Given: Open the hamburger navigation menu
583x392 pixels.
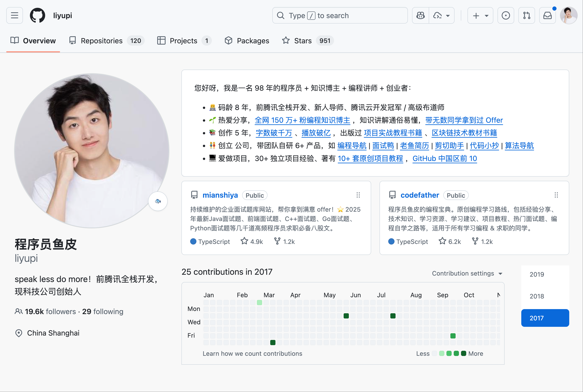Looking at the screenshot, I should [15, 15].
